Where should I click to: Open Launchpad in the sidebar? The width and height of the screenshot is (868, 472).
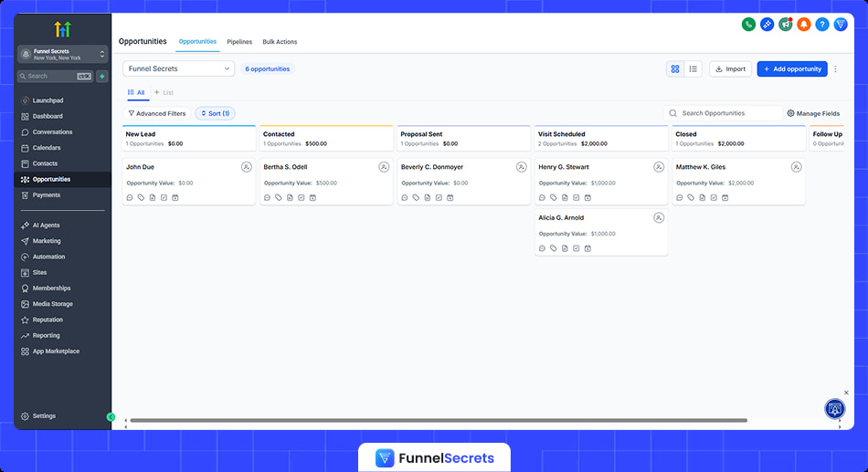62,100
